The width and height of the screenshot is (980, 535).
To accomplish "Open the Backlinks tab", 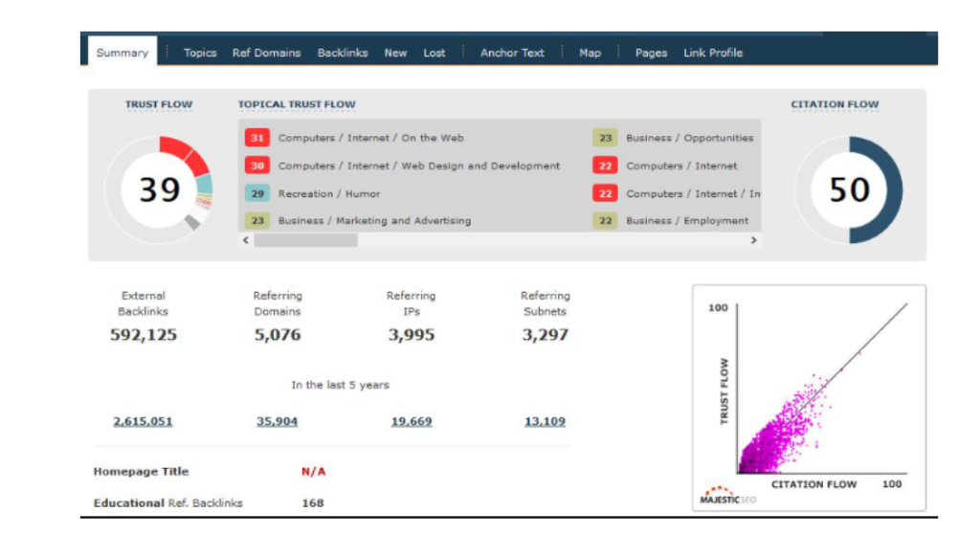I will 343,54.
